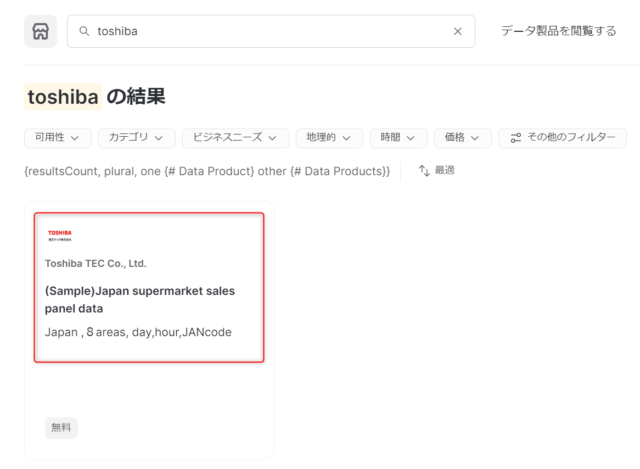Open the データ製品を閲覧する link

558,31
